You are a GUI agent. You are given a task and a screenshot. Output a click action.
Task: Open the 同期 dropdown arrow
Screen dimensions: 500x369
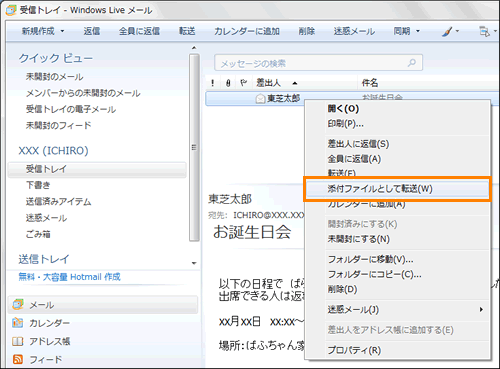(x=418, y=31)
